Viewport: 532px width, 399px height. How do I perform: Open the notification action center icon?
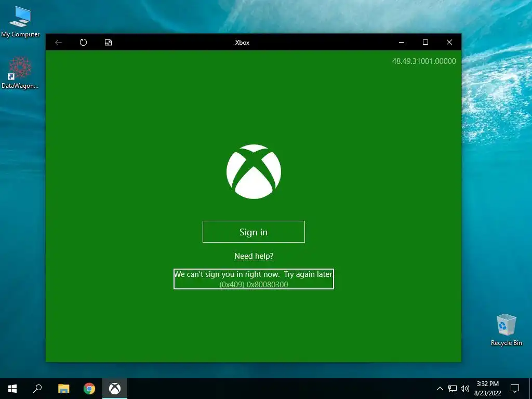point(515,389)
